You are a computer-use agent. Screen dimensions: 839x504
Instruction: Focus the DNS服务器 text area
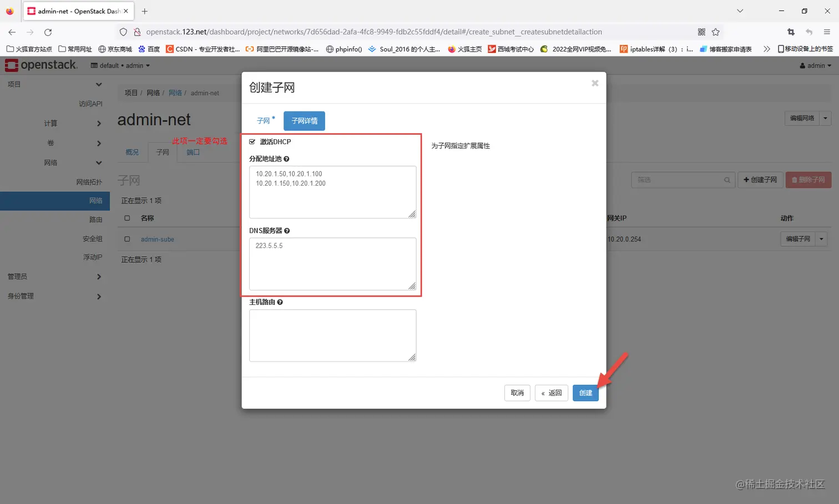click(x=332, y=264)
